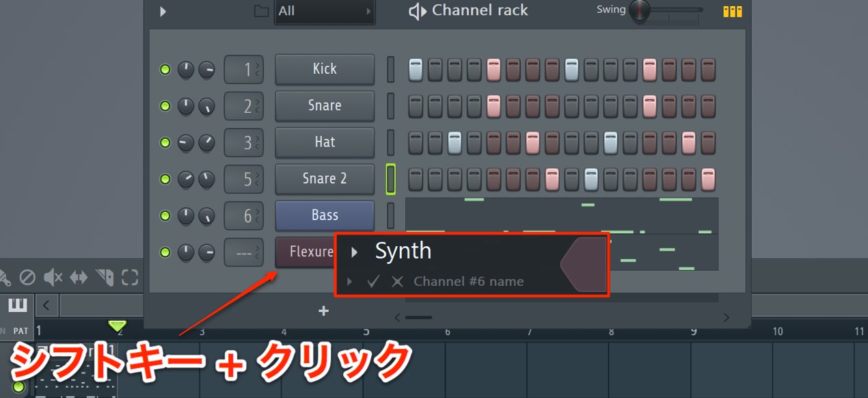Mute the Snare channel LED
The height and width of the screenshot is (398, 868).
[x=165, y=106]
